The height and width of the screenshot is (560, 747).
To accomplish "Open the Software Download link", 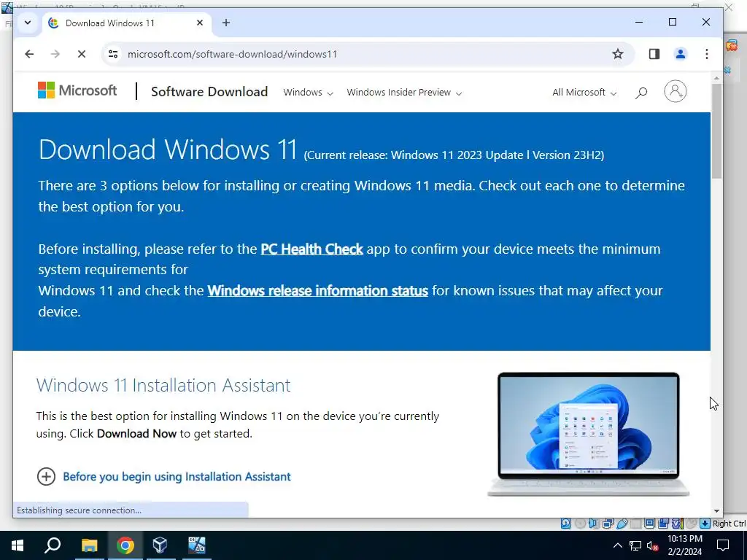I will click(209, 91).
